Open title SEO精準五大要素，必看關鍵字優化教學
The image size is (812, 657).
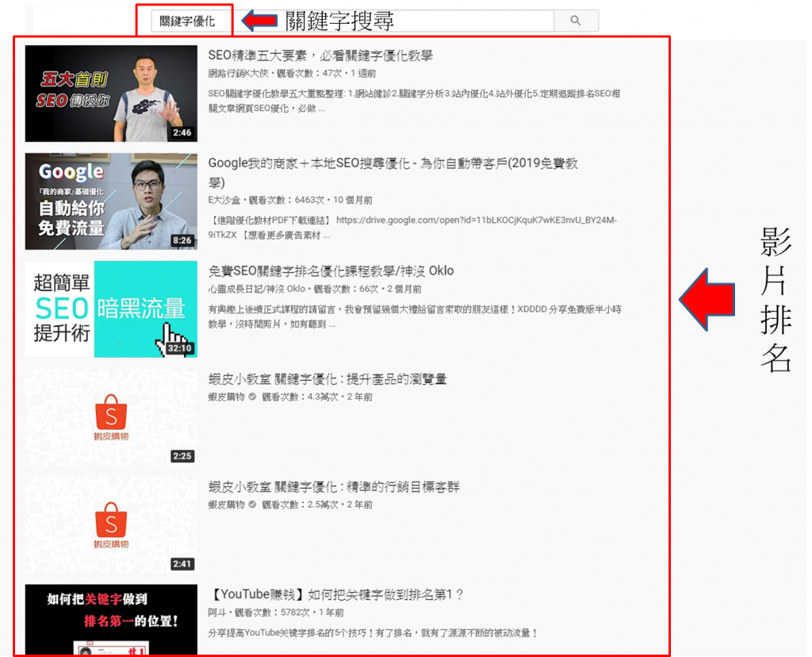[320, 56]
